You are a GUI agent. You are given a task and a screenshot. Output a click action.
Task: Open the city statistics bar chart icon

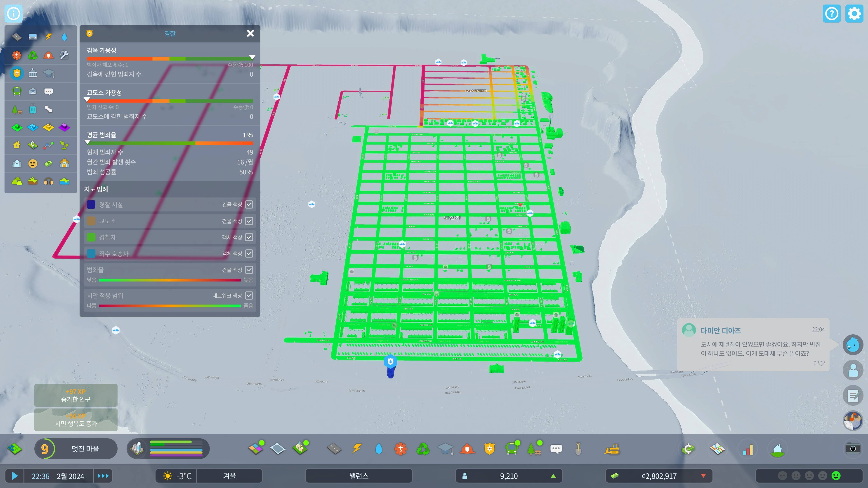[748, 449]
